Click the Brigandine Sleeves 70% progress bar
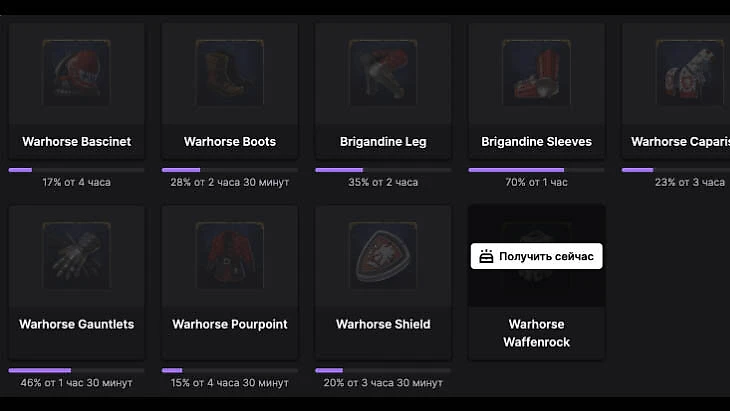 click(536, 170)
